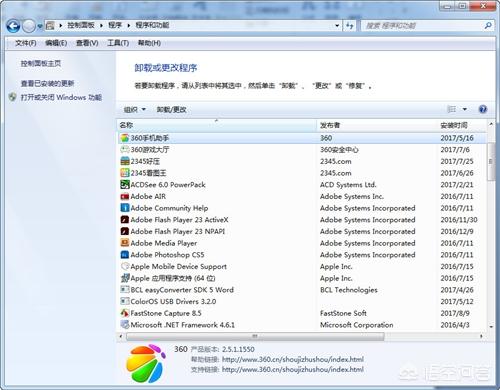This screenshot has width=500, height=390.
Task: Click the Forward navigation arrow button
Action: 29,26
